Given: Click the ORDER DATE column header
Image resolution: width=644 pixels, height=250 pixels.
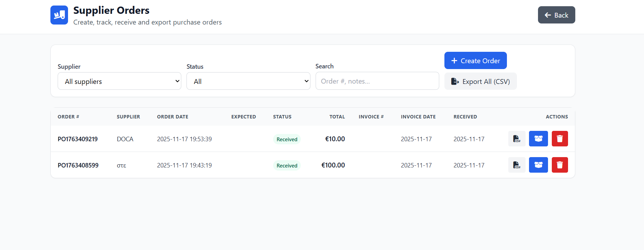Looking at the screenshot, I should 173,117.
